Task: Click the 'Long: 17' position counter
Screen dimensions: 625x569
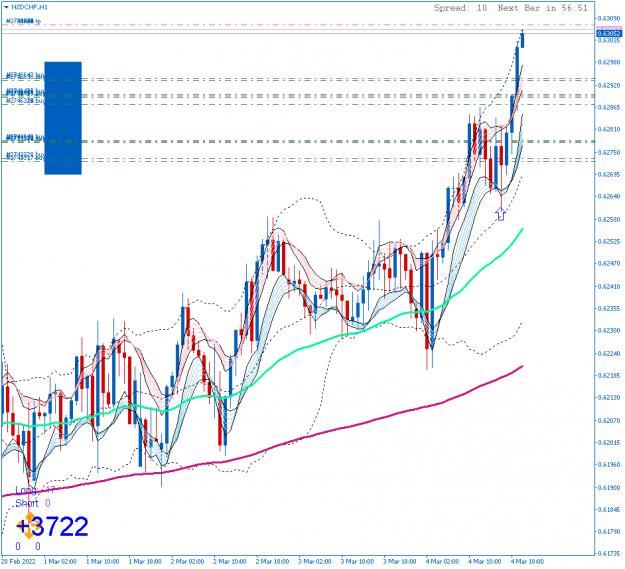Action: (35, 490)
